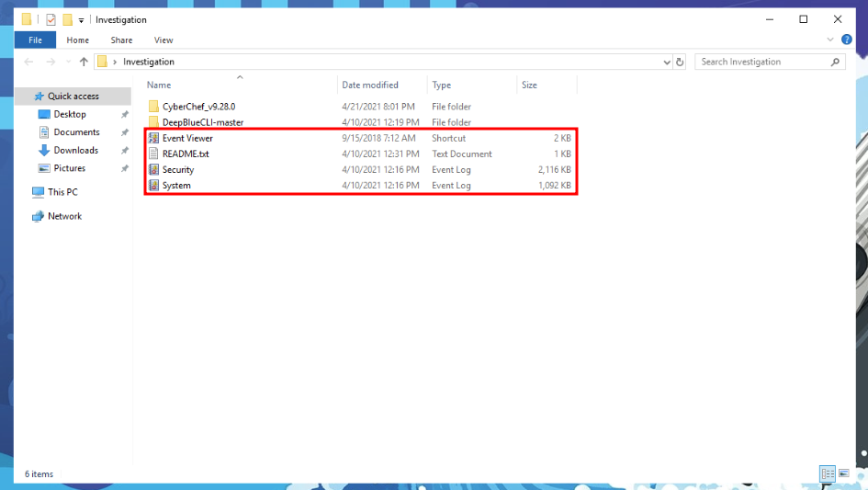868x490 pixels.
Task: Select the Security file name
Action: [177, 169]
